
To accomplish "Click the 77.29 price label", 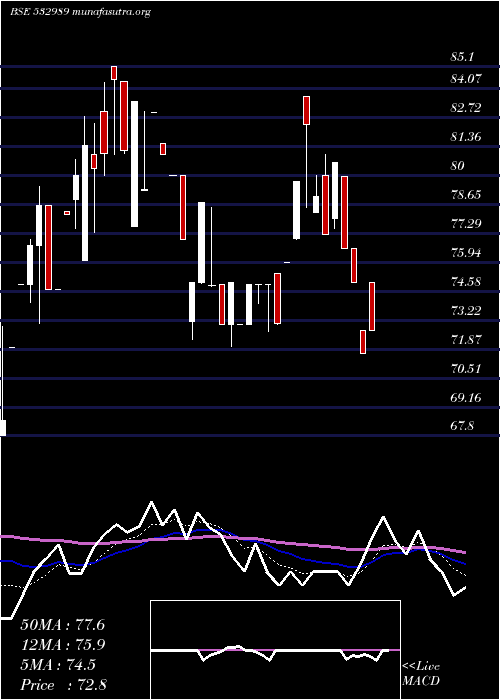I will tap(466, 224).
